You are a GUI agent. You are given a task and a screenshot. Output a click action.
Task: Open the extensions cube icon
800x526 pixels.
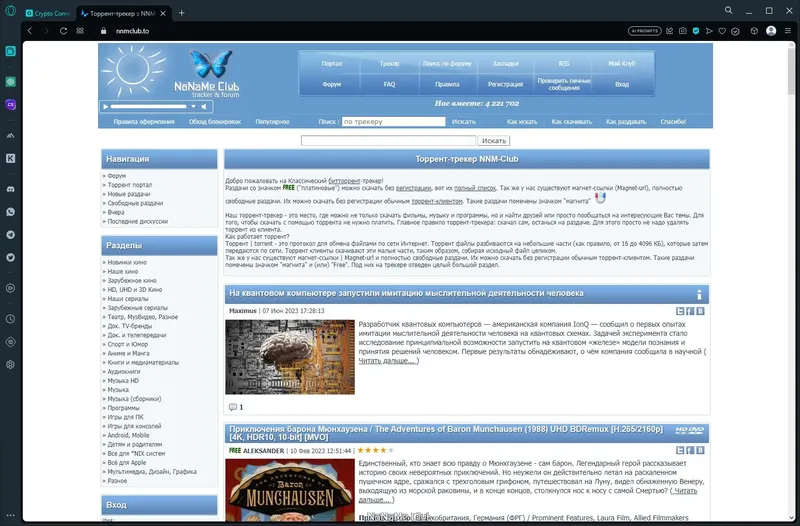(x=754, y=31)
